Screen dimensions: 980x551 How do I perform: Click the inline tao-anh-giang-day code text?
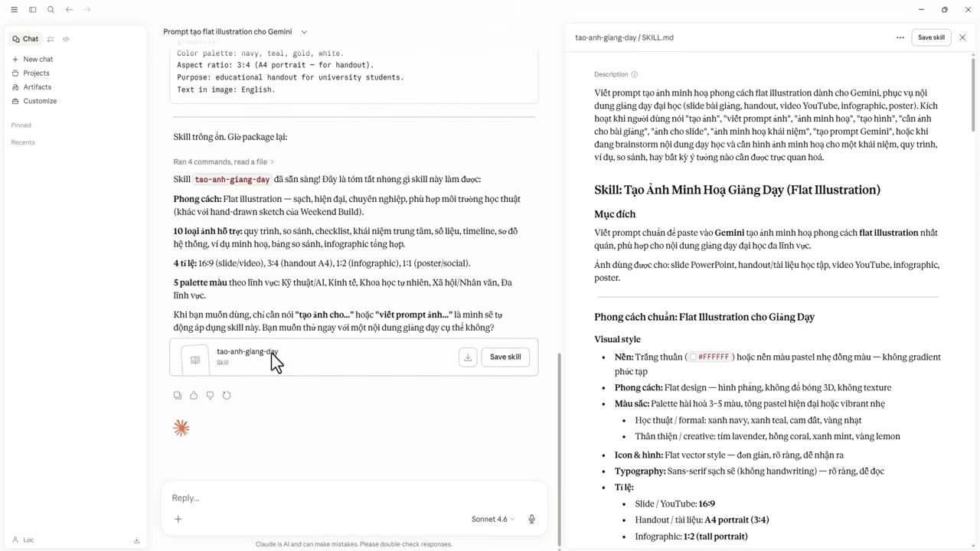pos(232,179)
